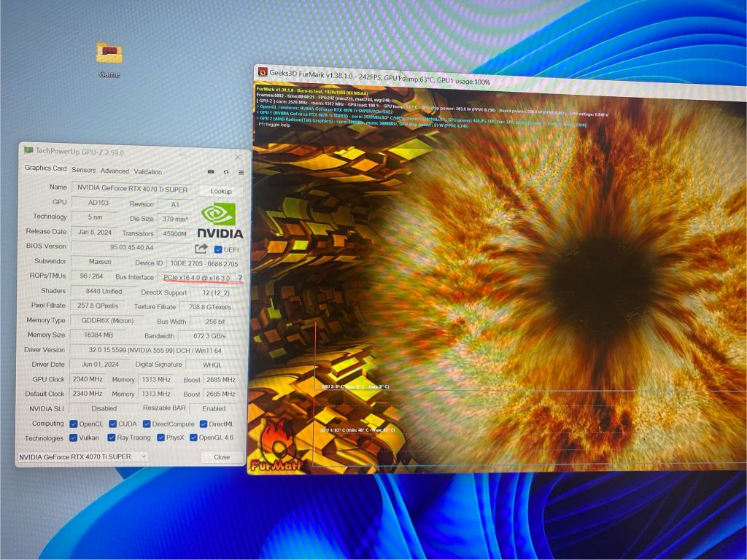Screen dimensions: 747x560
Task: Switch to the Sensors tab
Action: click(83, 170)
